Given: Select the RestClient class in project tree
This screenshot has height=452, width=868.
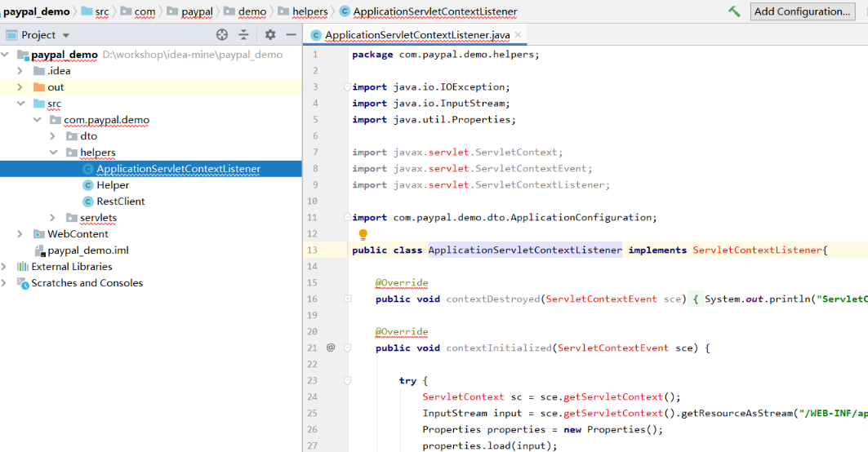Looking at the screenshot, I should click(120, 202).
